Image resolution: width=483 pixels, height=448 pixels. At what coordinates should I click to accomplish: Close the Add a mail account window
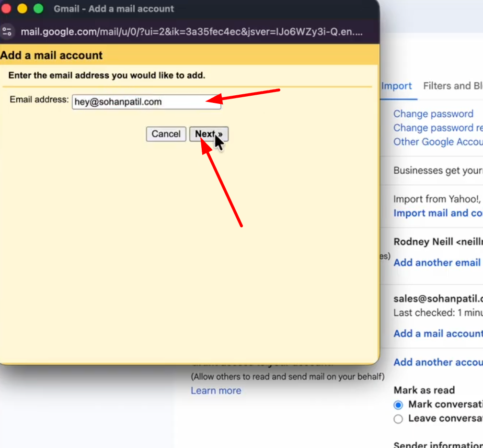pyautogui.click(x=6, y=8)
